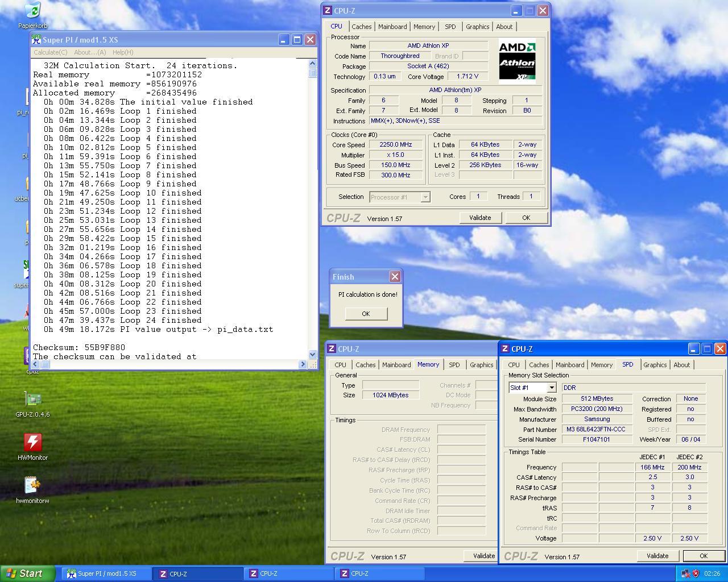Click the AMD Athlon XP logo
Image resolution: width=728 pixels, height=582 pixels.
click(x=517, y=61)
